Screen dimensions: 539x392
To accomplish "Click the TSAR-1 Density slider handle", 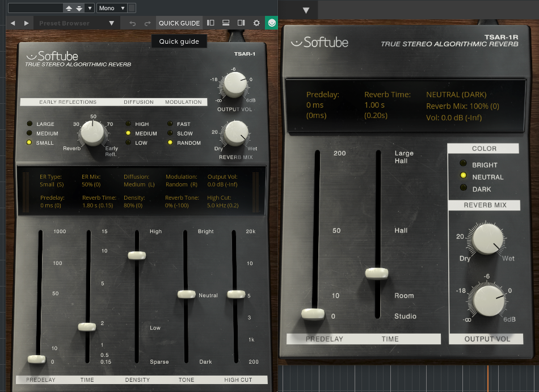I will (137, 256).
